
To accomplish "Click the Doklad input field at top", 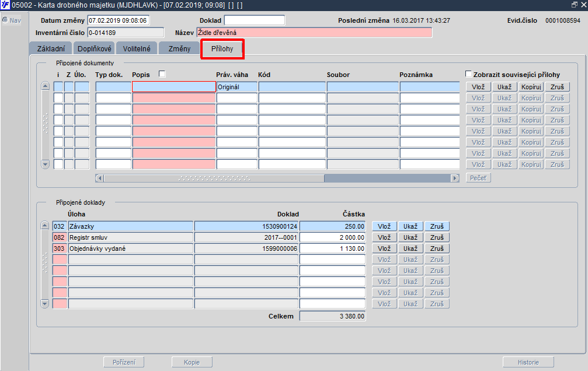I will (x=254, y=20).
